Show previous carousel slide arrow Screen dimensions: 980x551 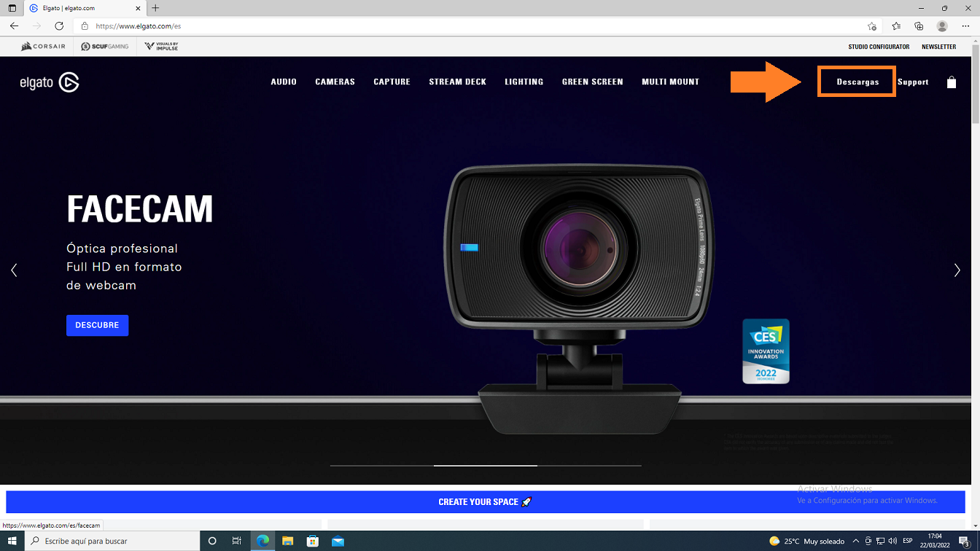click(14, 270)
